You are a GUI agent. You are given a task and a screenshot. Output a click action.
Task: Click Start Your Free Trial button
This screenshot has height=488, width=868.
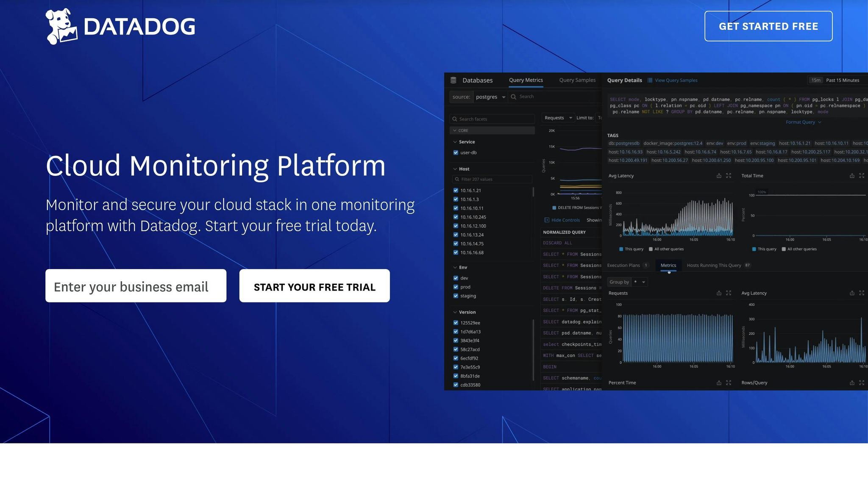coord(314,286)
